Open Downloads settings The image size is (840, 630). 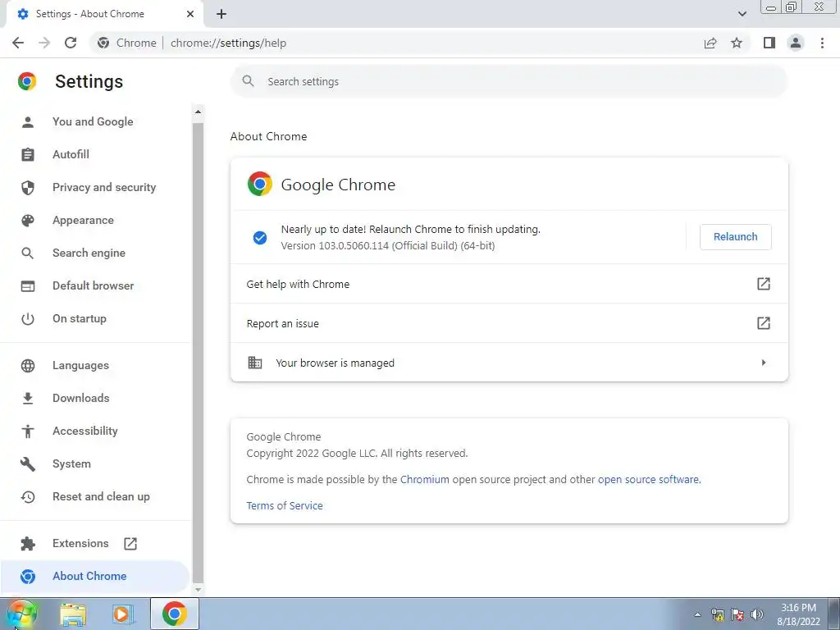81,398
